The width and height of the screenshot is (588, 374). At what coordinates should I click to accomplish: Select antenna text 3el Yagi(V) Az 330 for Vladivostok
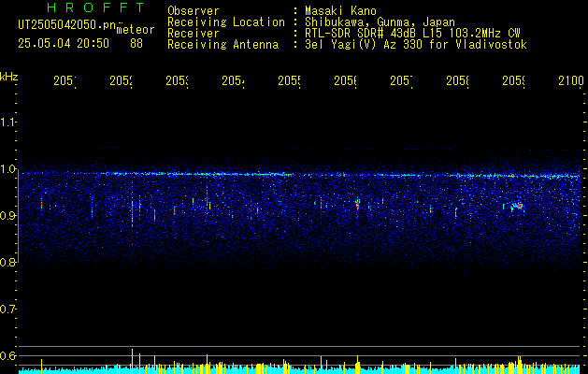pyautogui.click(x=416, y=45)
